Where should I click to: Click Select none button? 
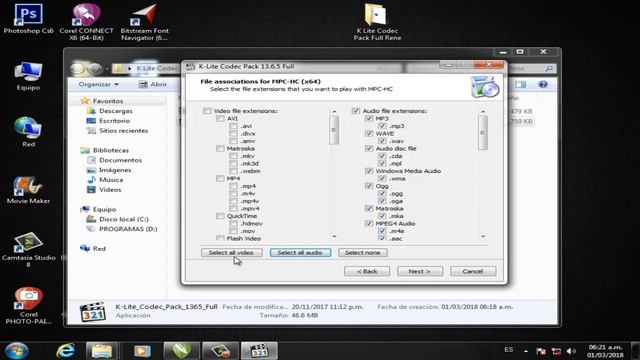pos(362,253)
